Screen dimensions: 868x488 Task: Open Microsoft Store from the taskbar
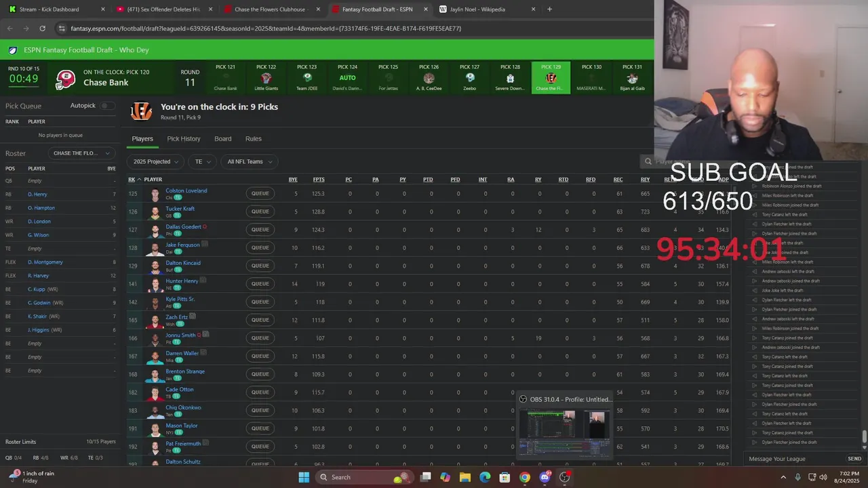tap(505, 477)
